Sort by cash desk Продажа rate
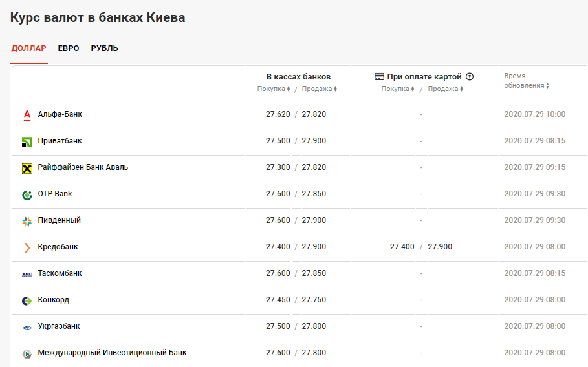The width and height of the screenshot is (588, 367). click(320, 89)
